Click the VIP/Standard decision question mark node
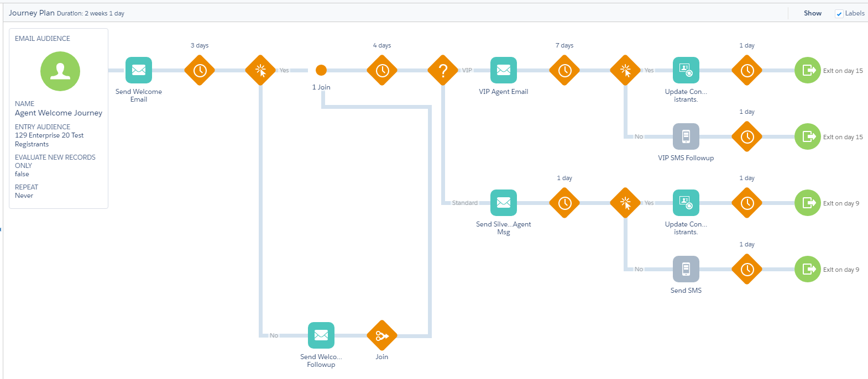The height and width of the screenshot is (379, 868). coord(443,70)
